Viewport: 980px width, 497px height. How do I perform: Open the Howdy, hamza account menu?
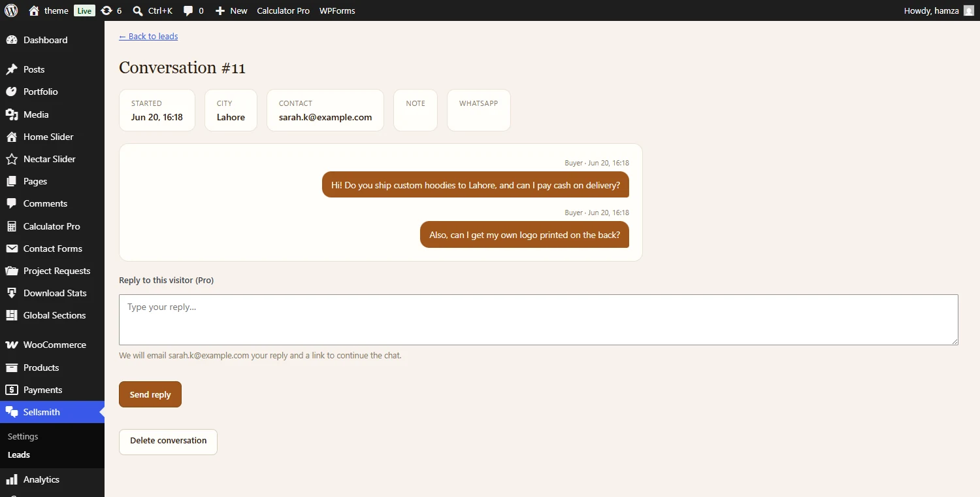pos(939,10)
